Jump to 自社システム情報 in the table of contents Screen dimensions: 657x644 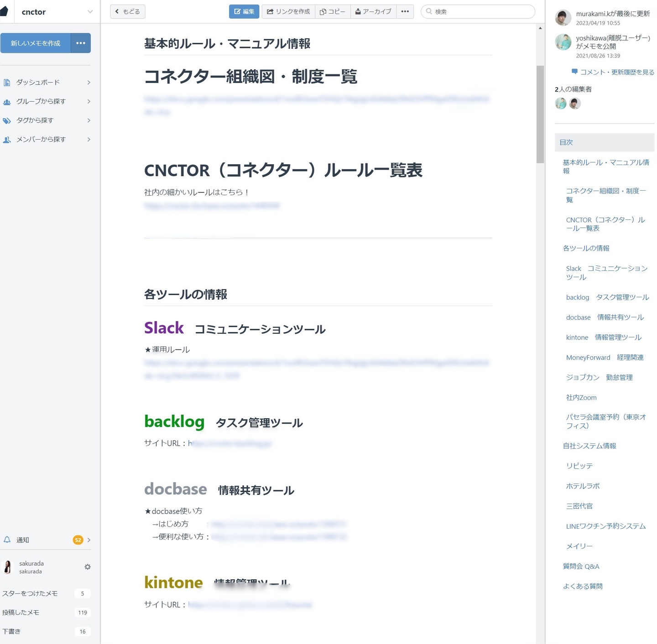pos(589,446)
